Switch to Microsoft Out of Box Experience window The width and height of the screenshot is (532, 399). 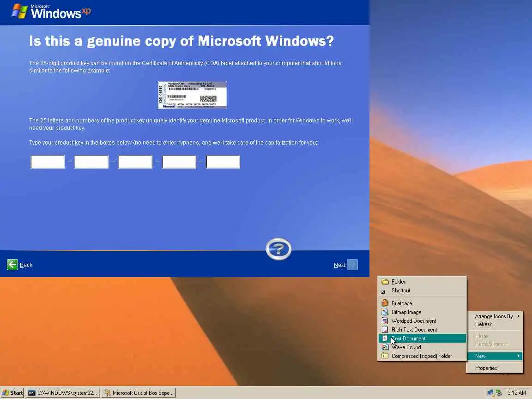coord(138,393)
